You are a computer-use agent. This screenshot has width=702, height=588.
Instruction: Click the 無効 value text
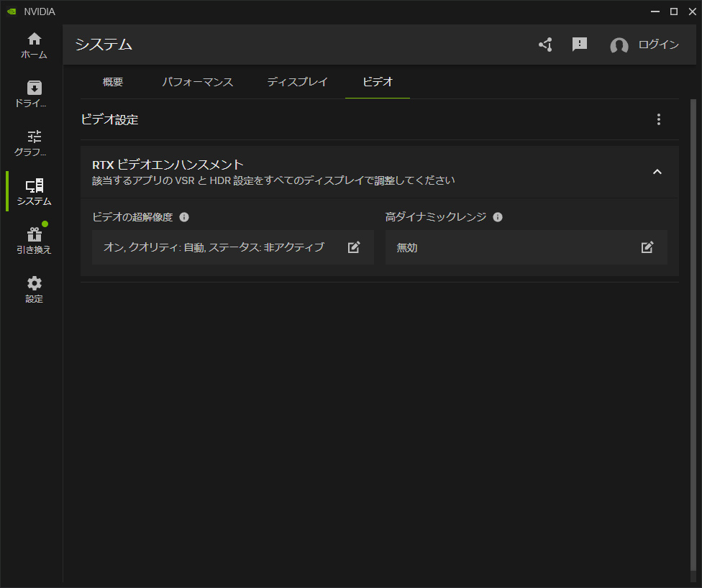click(406, 247)
